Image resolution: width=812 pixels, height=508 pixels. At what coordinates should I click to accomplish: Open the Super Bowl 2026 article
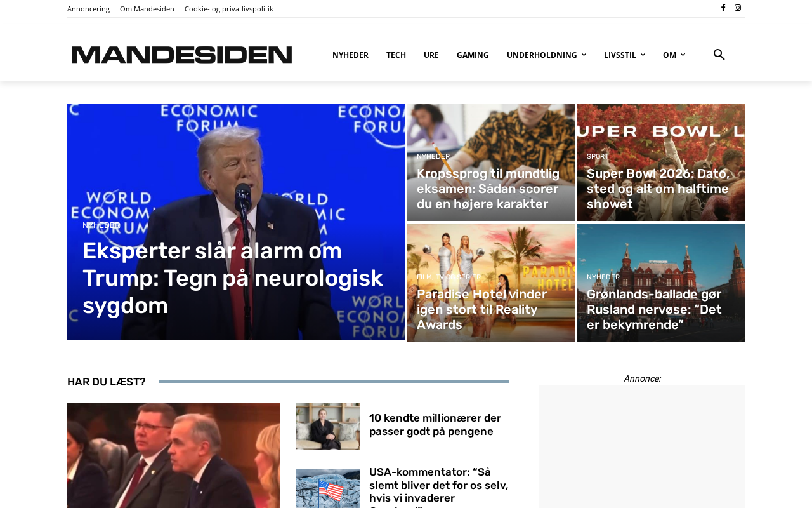tap(658, 189)
